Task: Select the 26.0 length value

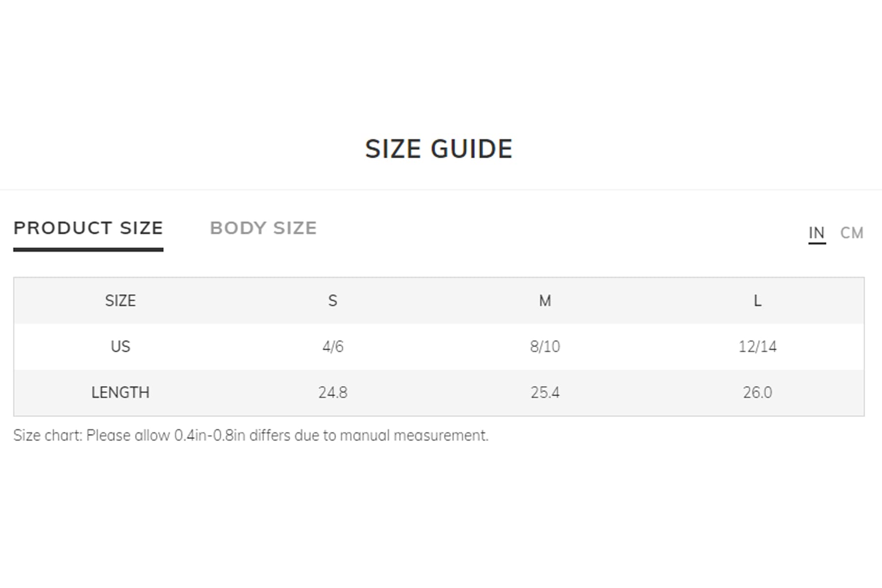Action: click(757, 392)
